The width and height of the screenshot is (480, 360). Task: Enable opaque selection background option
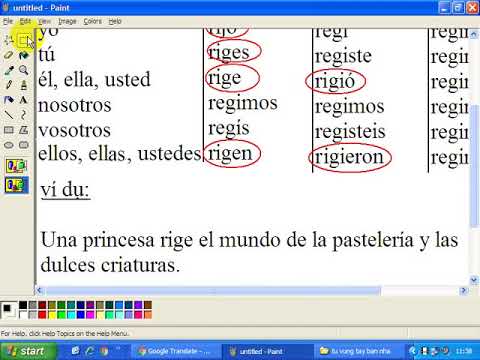click(17, 166)
